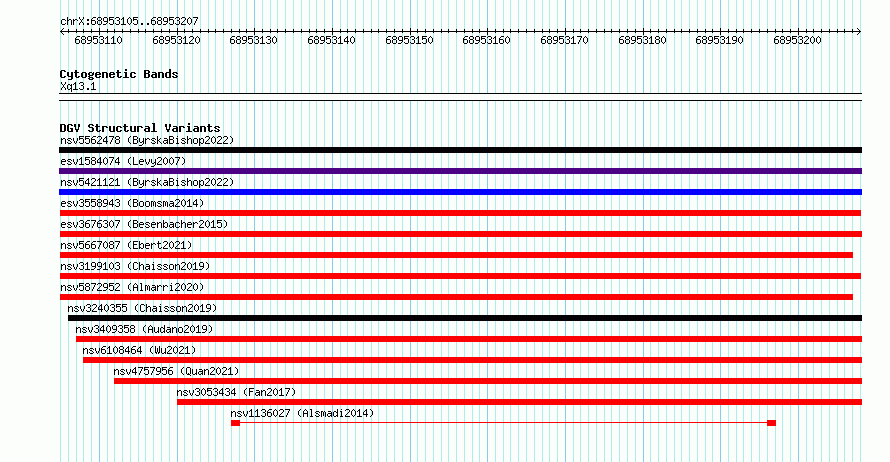Click the chrX:68953105..68953207 coordinate label
This screenshot has width=890, height=462.
point(129,22)
